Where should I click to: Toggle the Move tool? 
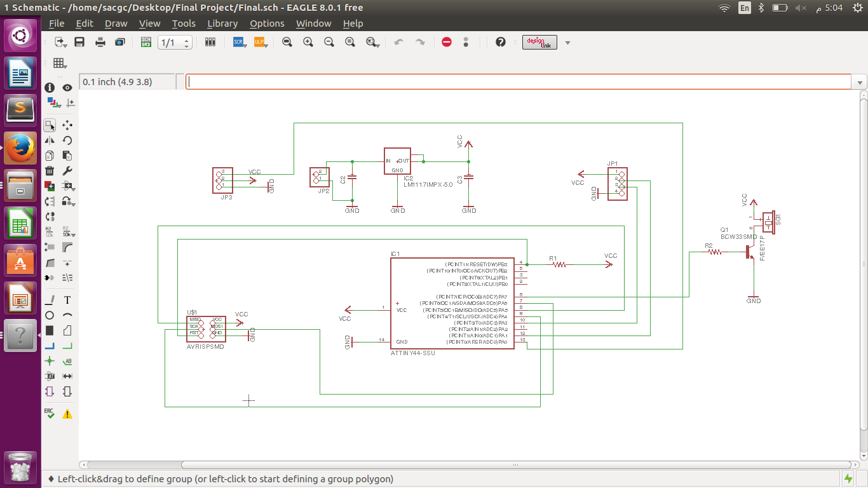[x=67, y=125]
